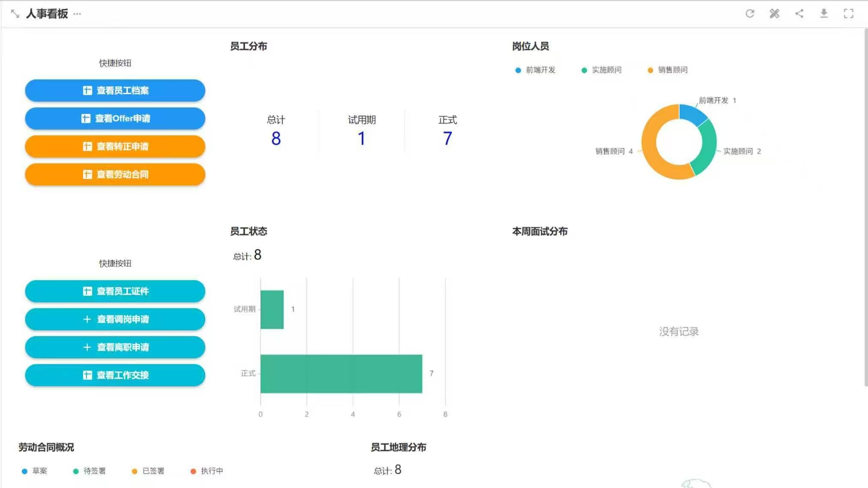Click plus icon on 查看调岗申请
Viewport: 868px width, 488px height.
pyautogui.click(x=87, y=319)
